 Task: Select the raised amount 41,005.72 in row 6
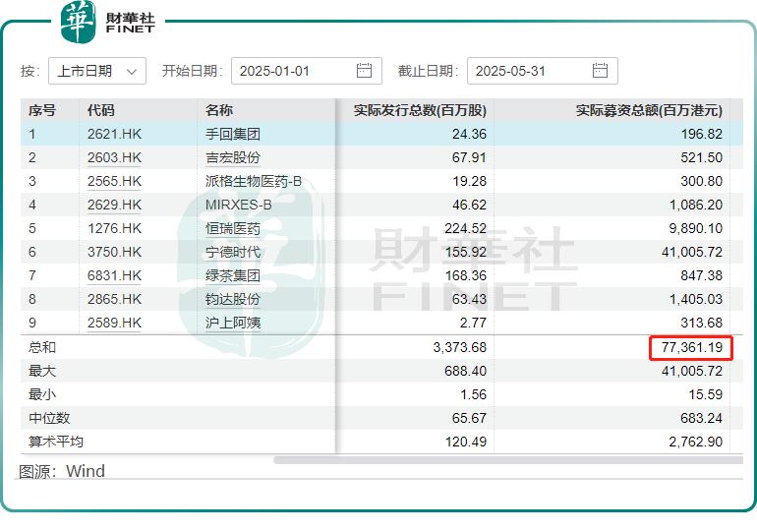coord(692,252)
